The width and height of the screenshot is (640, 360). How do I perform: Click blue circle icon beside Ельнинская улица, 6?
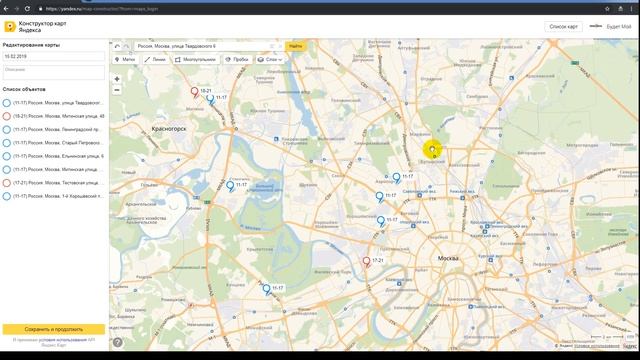tap(7, 156)
